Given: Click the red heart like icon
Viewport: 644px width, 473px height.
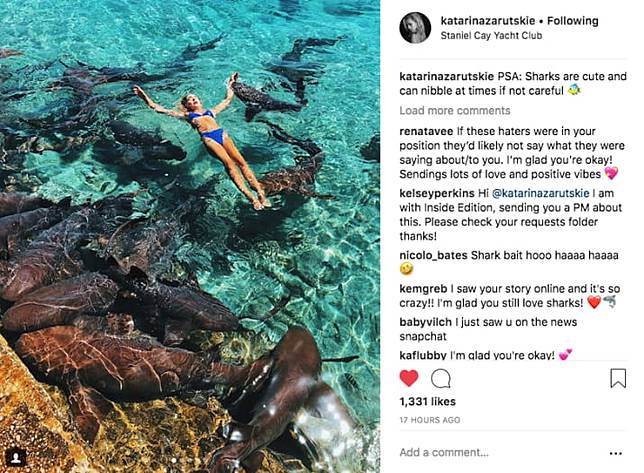Looking at the screenshot, I should pos(409,378).
